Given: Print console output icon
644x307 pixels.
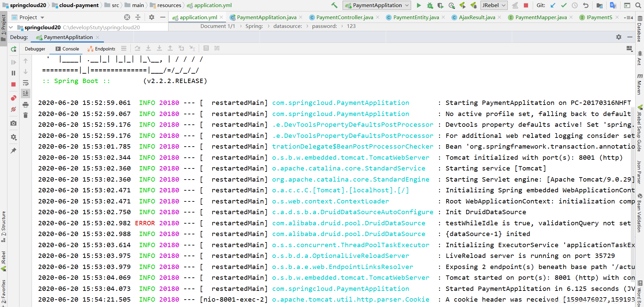Looking at the screenshot, I should pos(26,105).
